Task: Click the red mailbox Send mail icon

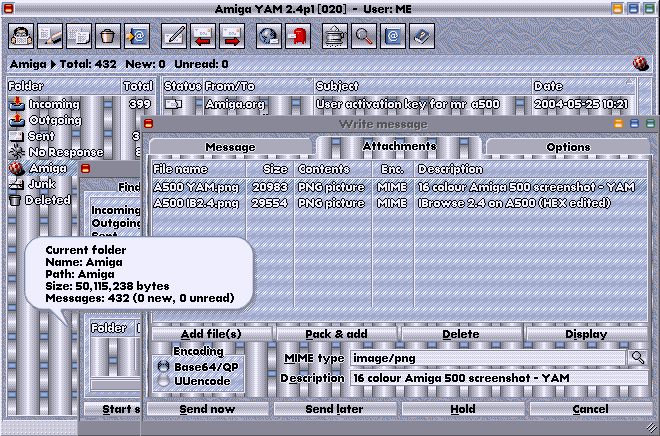Action: click(298, 36)
